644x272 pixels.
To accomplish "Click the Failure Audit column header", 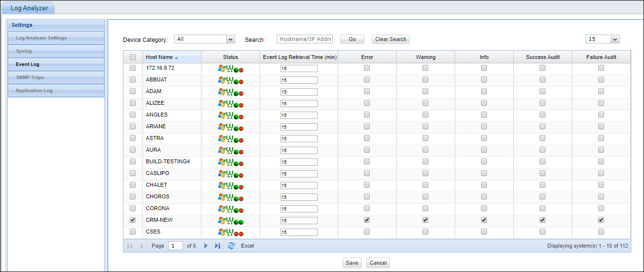I will 601,57.
